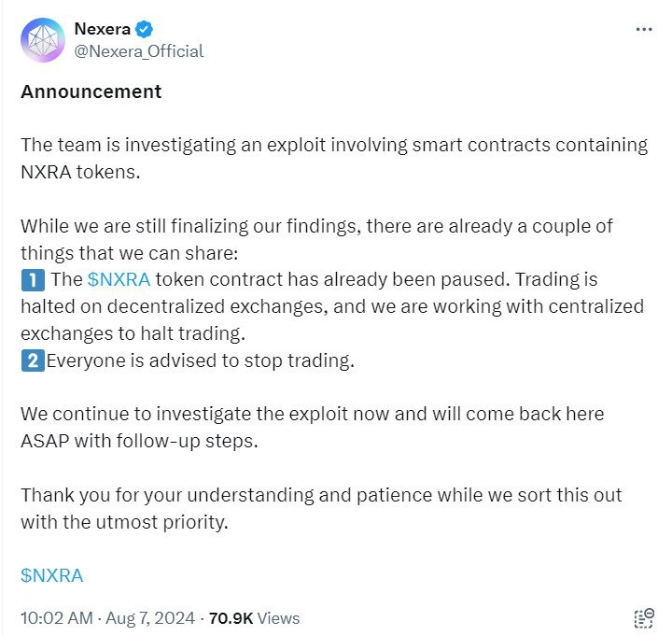
Task: Click the dashed document icon with minus
Action: click(x=644, y=617)
